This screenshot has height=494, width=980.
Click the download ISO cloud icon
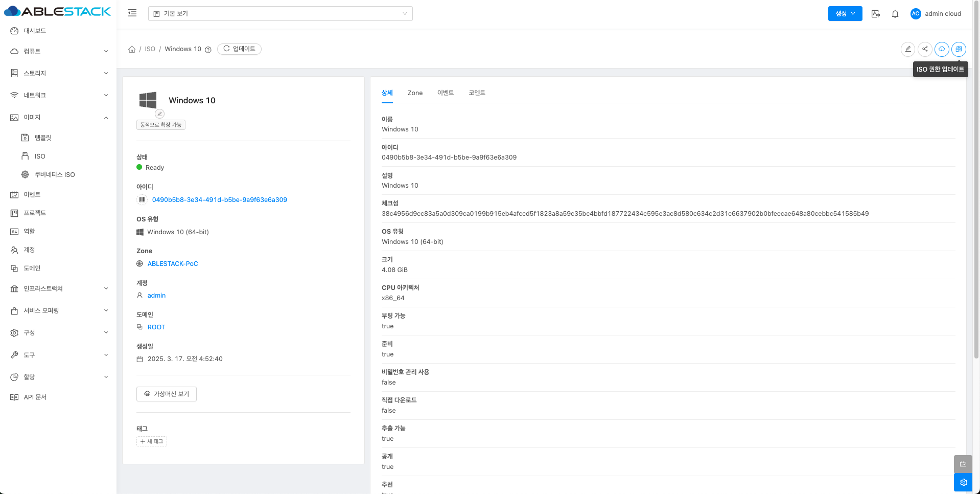(941, 49)
